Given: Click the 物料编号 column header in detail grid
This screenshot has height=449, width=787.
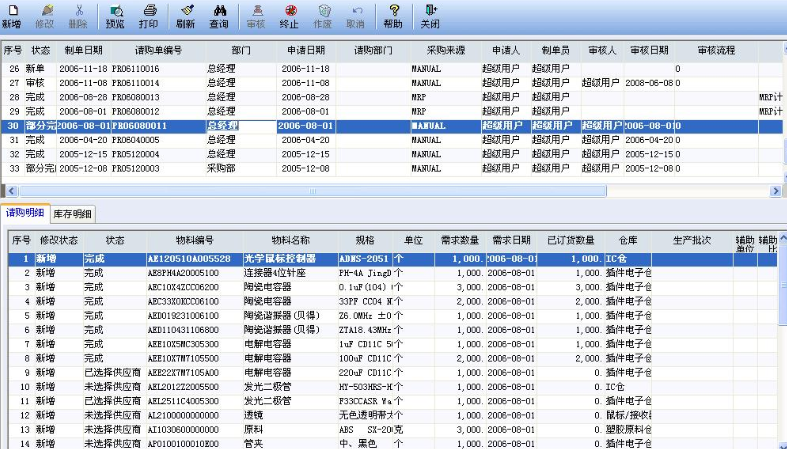Looking at the screenshot, I should pos(195,241).
